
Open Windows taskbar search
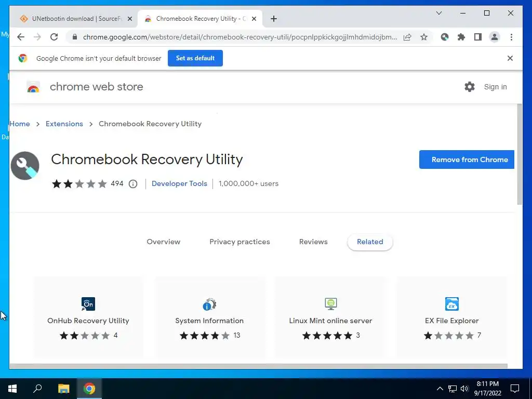pyautogui.click(x=37, y=389)
